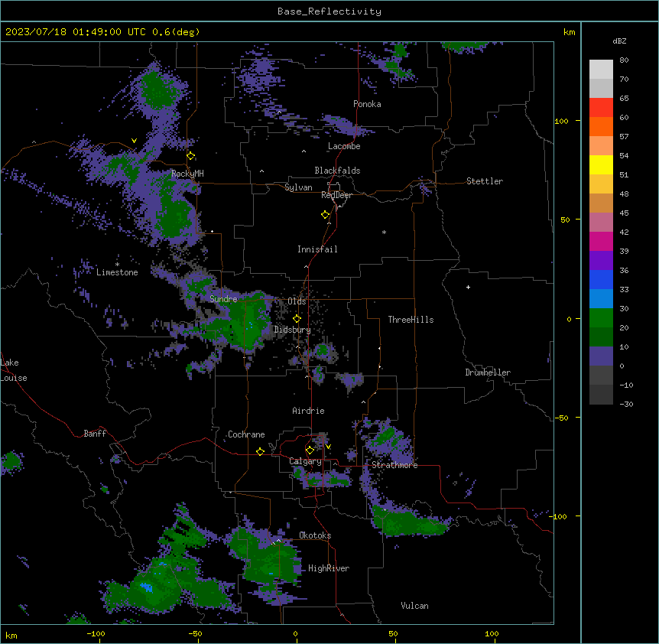Click the yellow marker south of RedDeer

tap(326, 215)
